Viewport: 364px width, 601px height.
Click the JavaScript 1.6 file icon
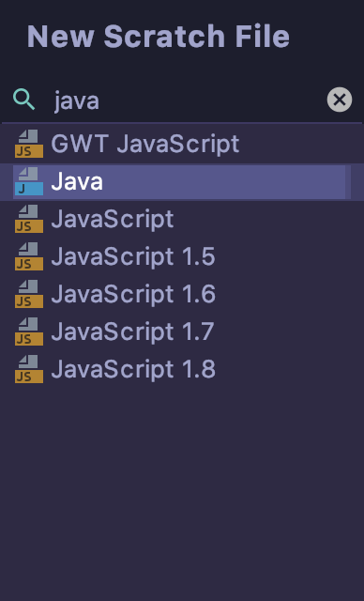[29, 294]
